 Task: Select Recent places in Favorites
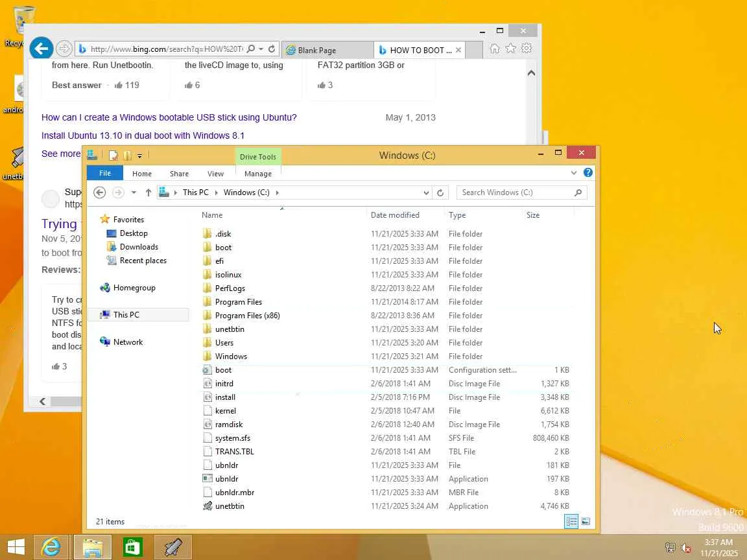[143, 261]
